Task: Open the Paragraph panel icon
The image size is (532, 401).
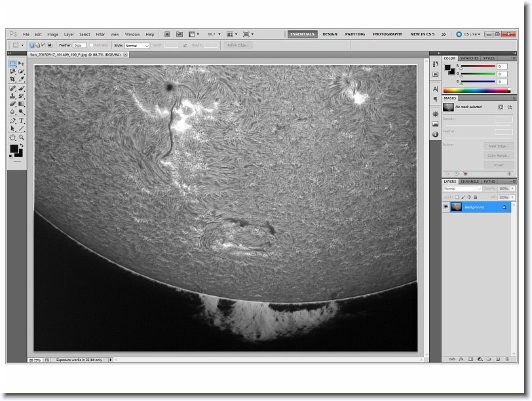Action: point(435,99)
